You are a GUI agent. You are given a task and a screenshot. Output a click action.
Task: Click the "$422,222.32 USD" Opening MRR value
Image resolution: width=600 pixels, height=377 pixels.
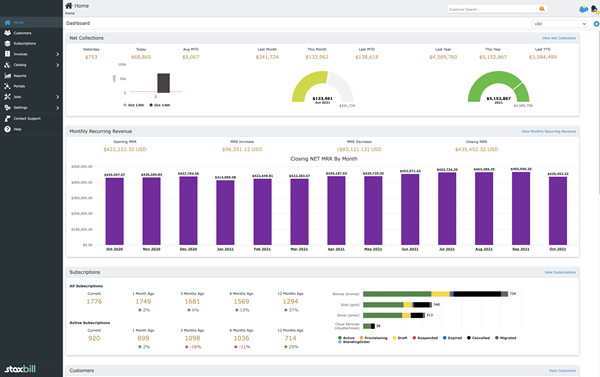pyautogui.click(x=125, y=149)
